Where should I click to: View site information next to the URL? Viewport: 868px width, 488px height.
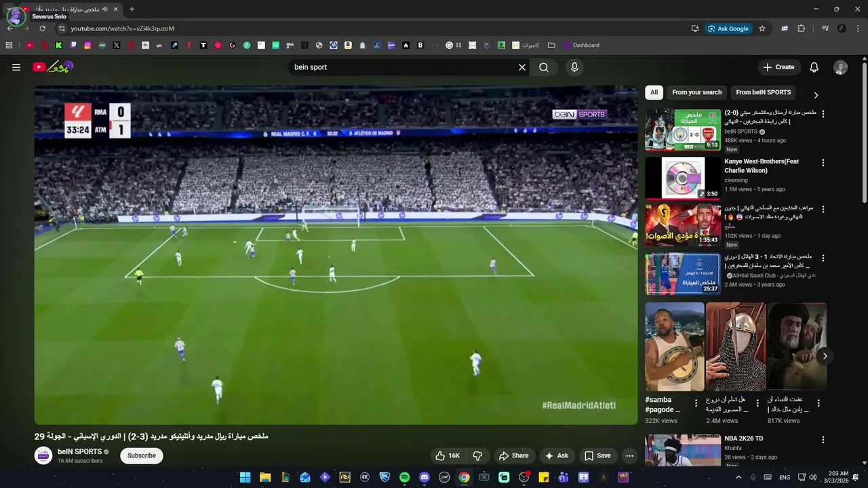point(61,28)
